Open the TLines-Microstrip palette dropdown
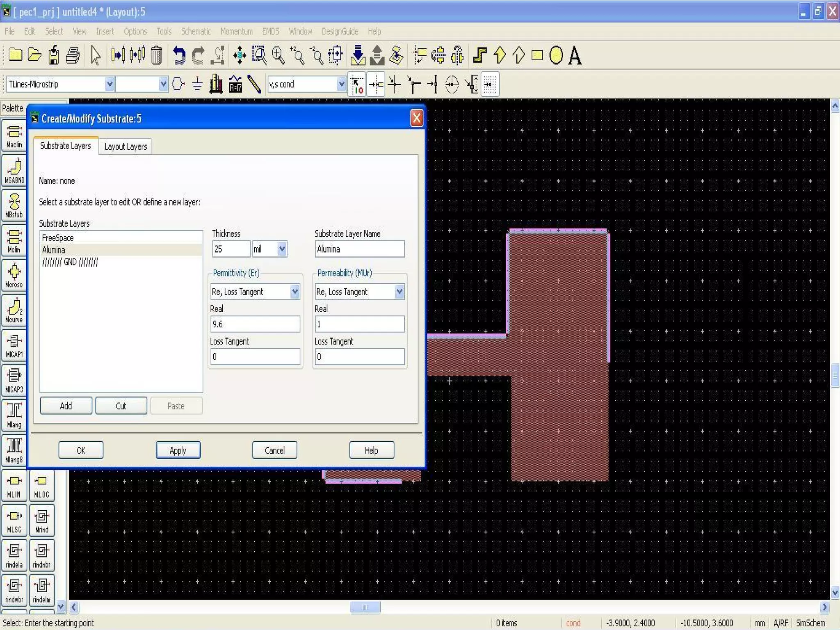840x630 pixels. point(110,84)
